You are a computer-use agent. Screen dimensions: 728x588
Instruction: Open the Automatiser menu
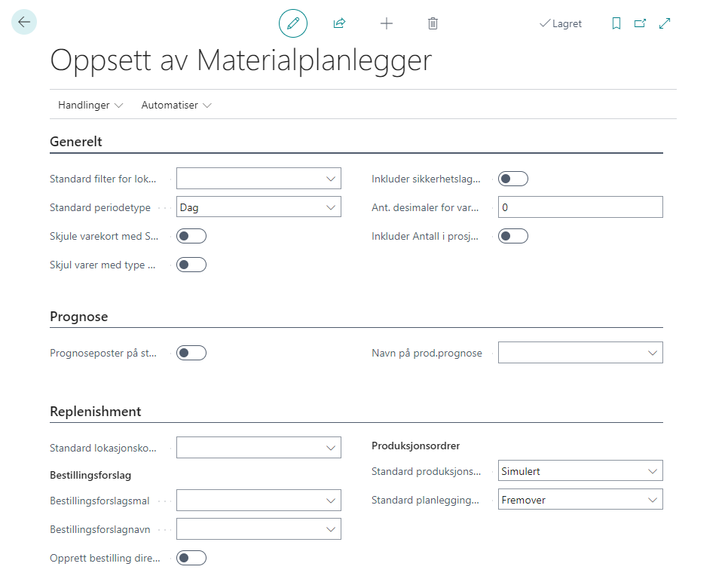click(x=176, y=106)
